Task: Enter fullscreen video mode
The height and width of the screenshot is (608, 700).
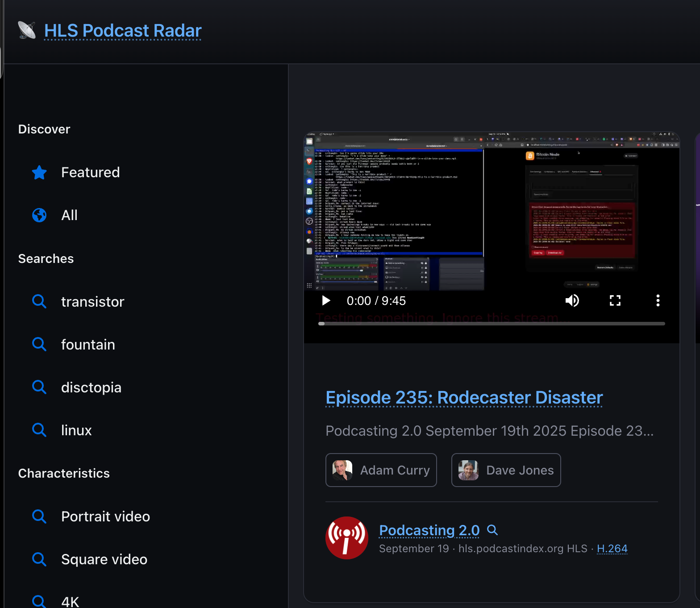Action: click(x=615, y=301)
